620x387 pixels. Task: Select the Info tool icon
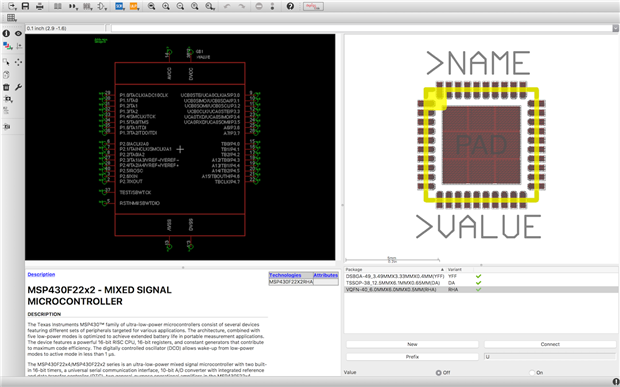(x=6, y=34)
